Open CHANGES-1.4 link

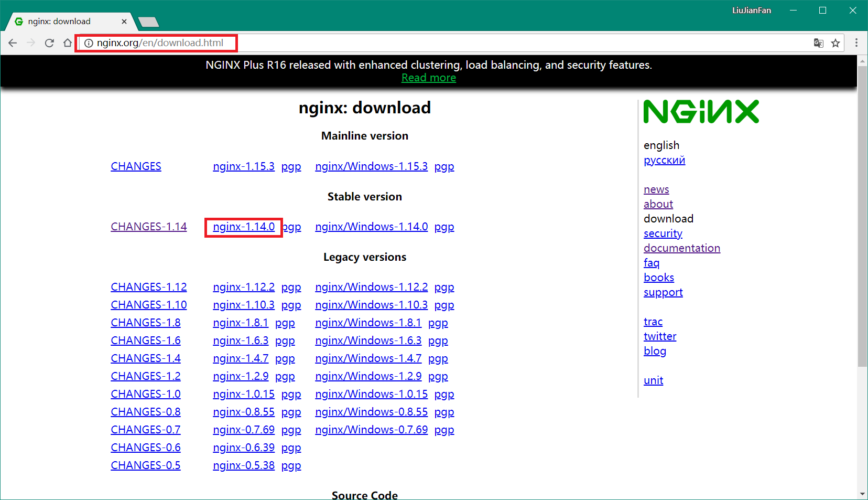(x=146, y=358)
